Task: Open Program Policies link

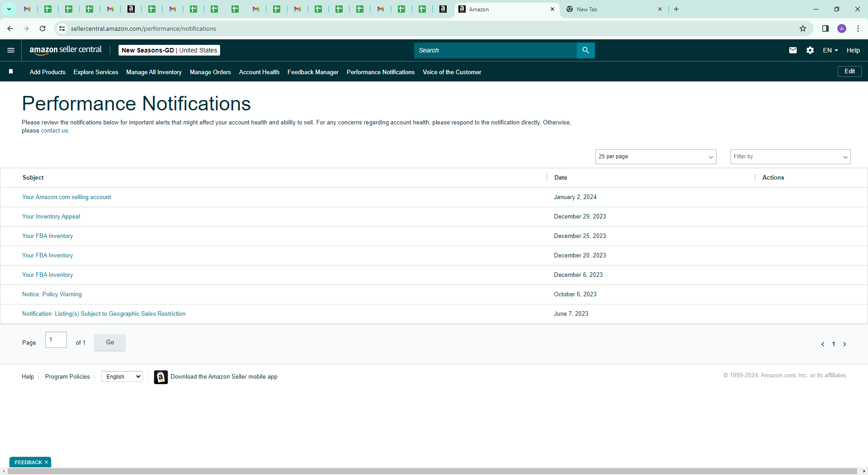Action: click(x=67, y=377)
